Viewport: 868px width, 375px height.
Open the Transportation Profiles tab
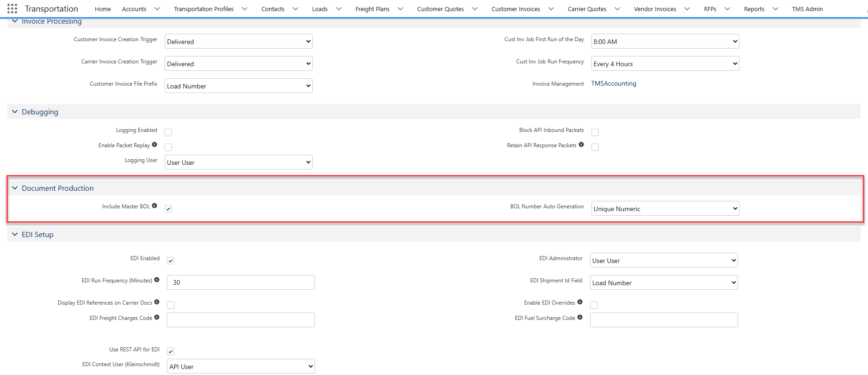[x=203, y=9]
